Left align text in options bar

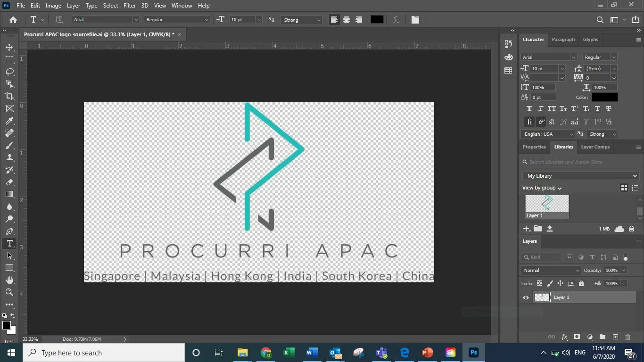[x=334, y=20]
